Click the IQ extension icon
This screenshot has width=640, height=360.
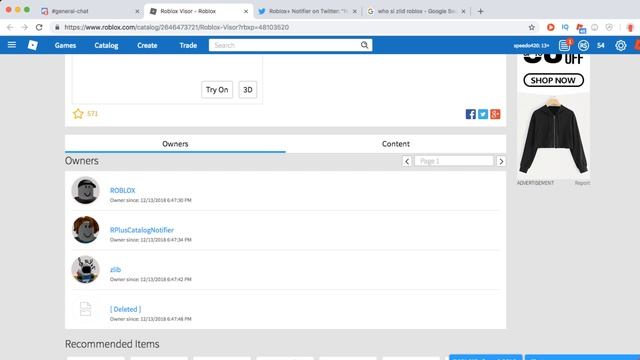click(565, 27)
